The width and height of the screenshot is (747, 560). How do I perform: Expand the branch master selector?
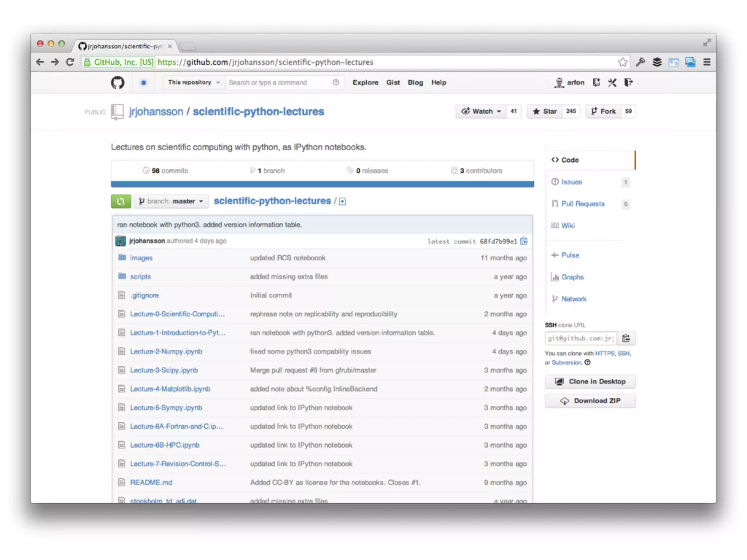[171, 201]
